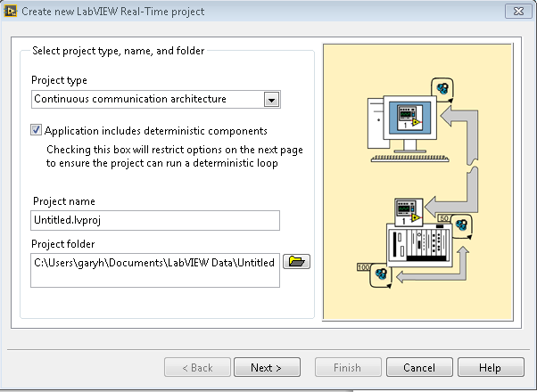Click the real-time chassis target illustration
Viewport: 537px width, 392px height.
(419, 245)
